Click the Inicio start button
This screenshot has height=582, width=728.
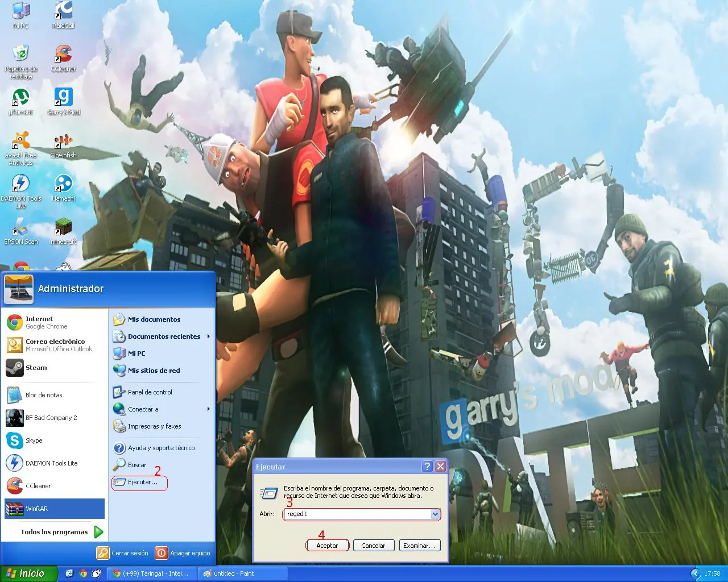click(x=28, y=573)
